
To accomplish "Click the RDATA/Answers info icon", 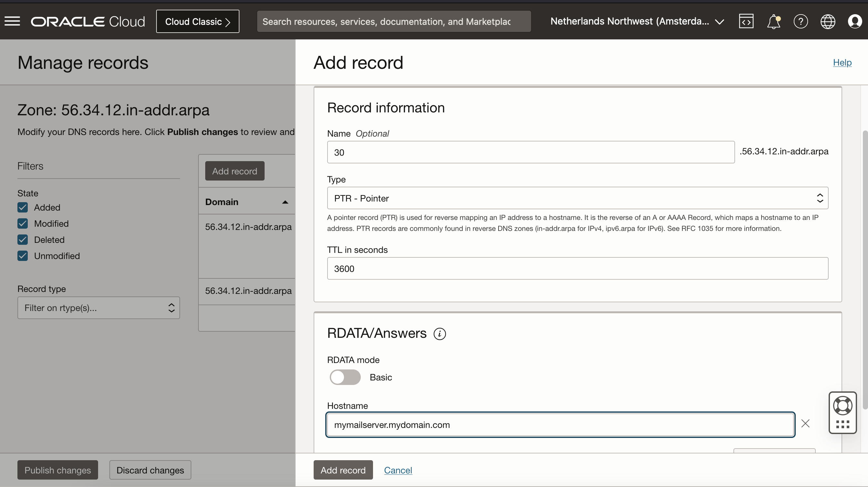I will [439, 334].
